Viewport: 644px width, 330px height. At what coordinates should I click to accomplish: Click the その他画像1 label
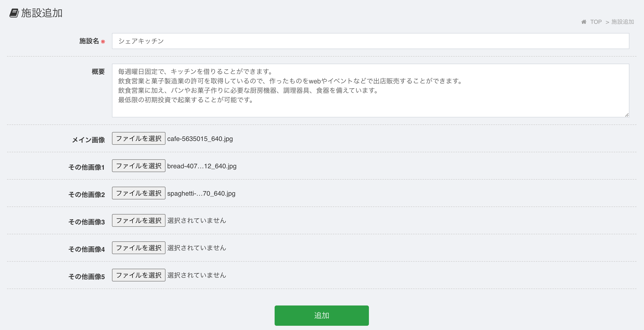click(87, 167)
